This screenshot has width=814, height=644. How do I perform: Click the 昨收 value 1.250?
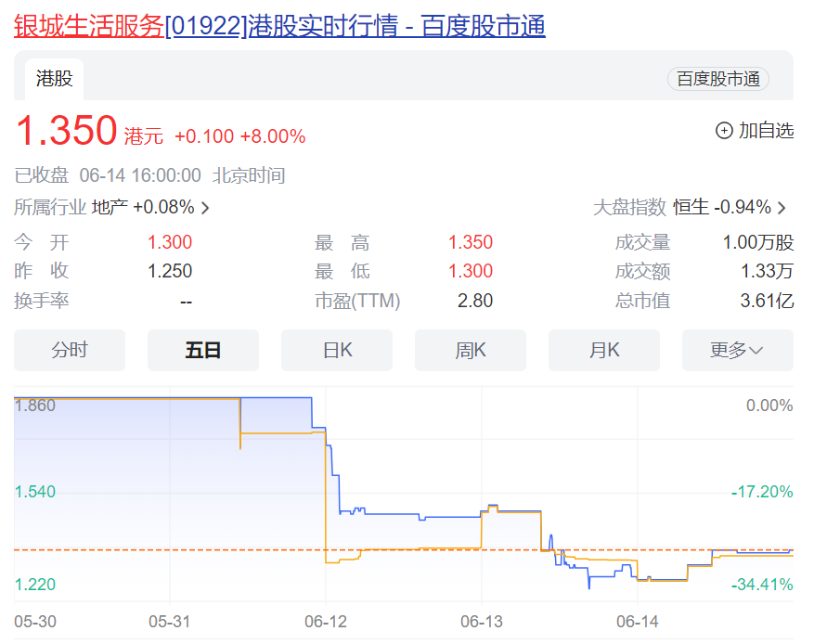(x=170, y=271)
